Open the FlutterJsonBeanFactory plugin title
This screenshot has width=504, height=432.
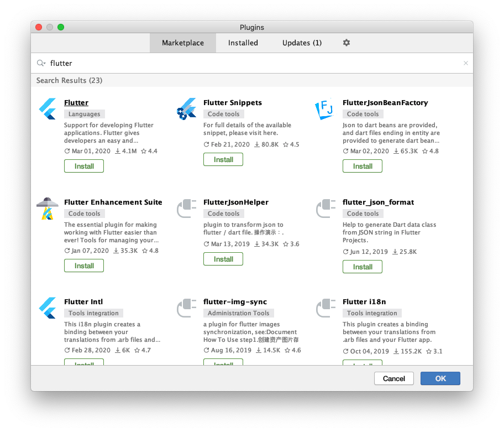[x=385, y=103]
